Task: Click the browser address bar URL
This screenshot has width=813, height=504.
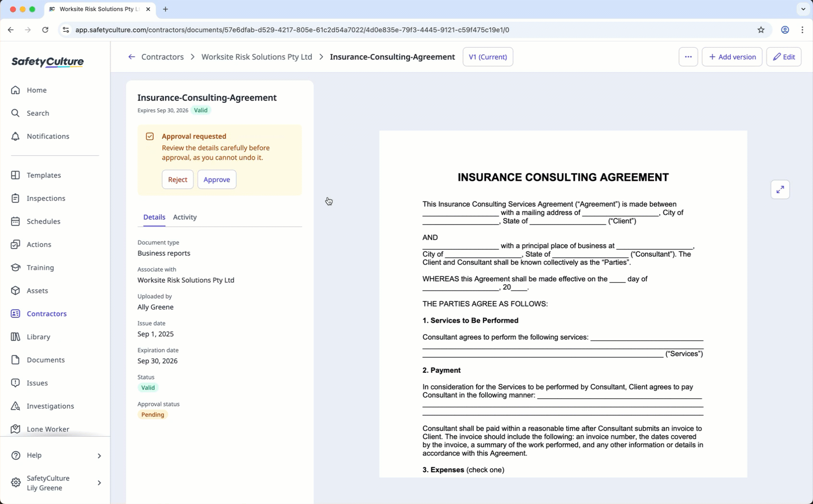Action: click(292, 30)
